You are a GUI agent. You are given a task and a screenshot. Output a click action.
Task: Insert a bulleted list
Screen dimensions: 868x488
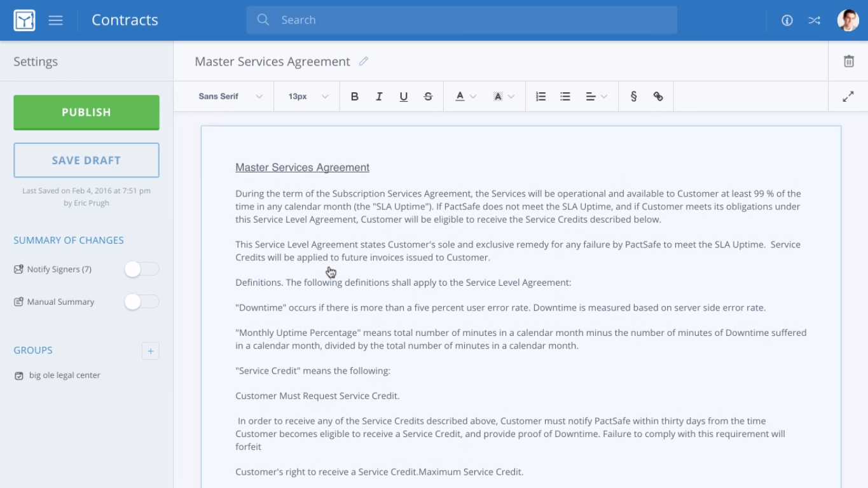click(565, 97)
